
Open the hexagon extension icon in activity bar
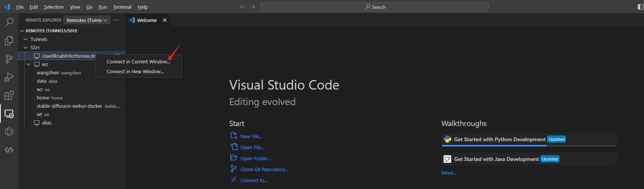tap(9, 132)
